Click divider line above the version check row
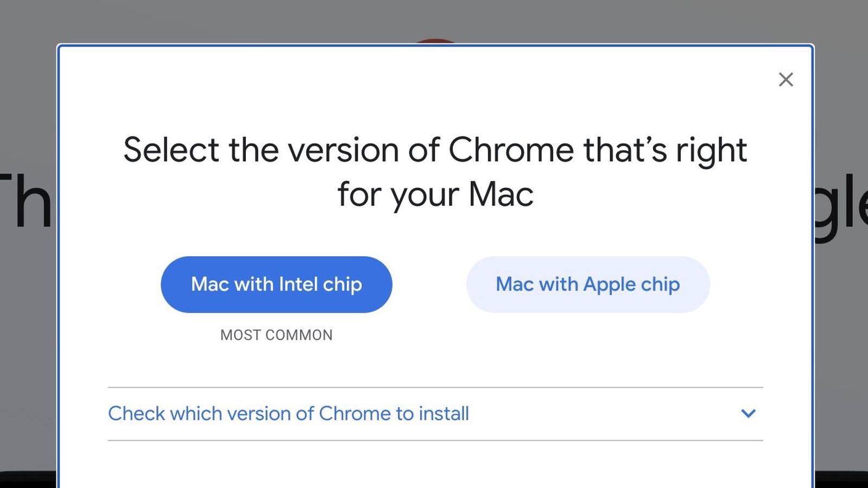Screen dimensions: 868x488 coord(435,388)
